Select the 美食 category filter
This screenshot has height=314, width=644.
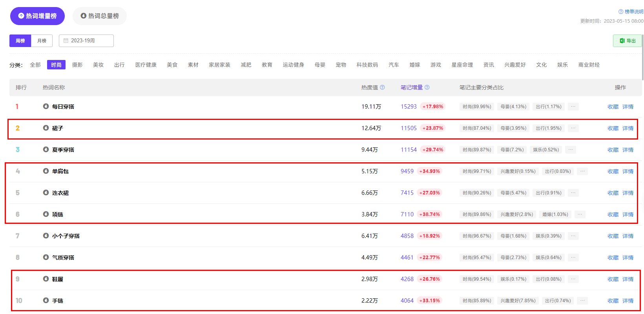pyautogui.click(x=172, y=65)
